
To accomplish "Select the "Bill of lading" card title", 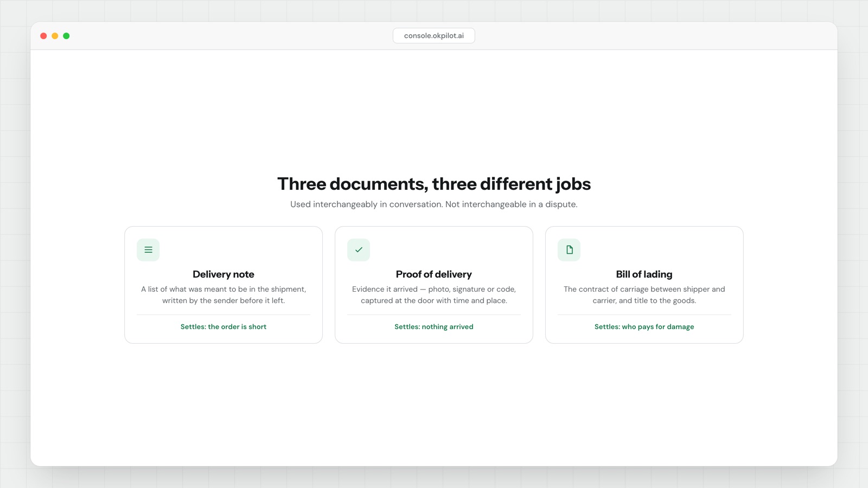I will pyautogui.click(x=644, y=274).
